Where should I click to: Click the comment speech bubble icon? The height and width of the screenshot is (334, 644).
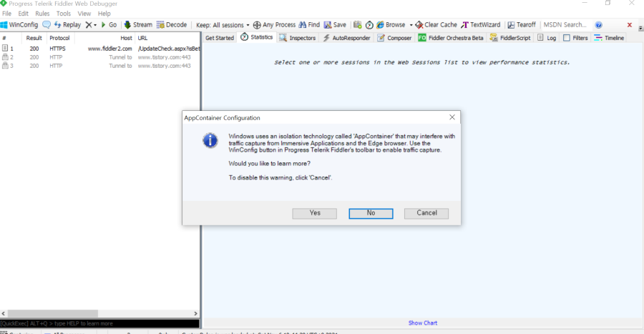47,24
